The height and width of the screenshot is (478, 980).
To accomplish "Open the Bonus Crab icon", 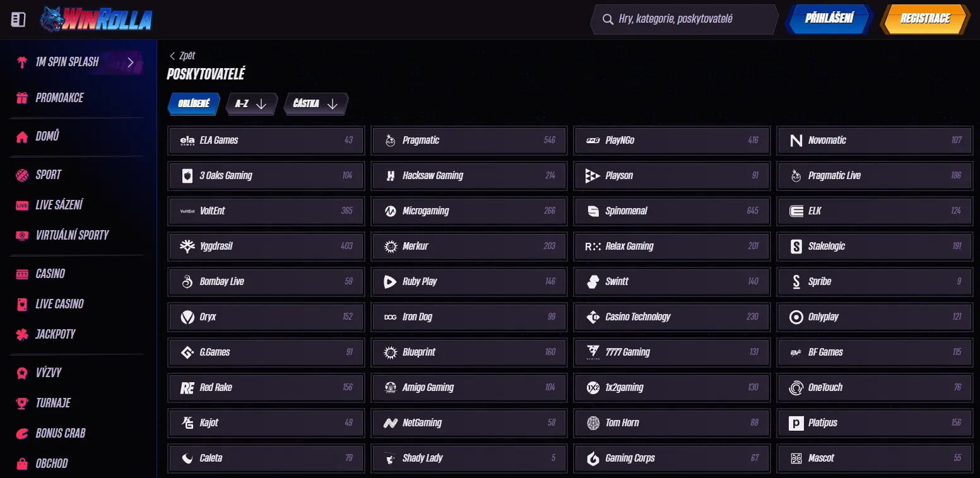I will 22,433.
